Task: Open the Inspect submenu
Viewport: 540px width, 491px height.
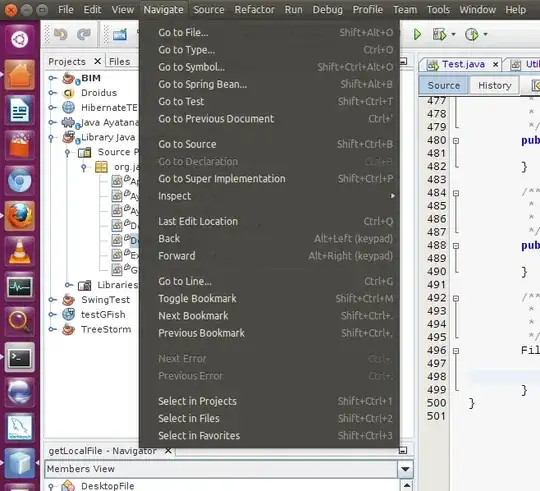Action: click(269, 196)
